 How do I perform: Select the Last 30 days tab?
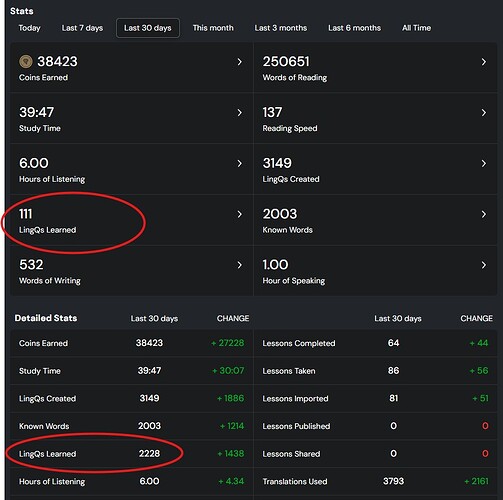148,28
